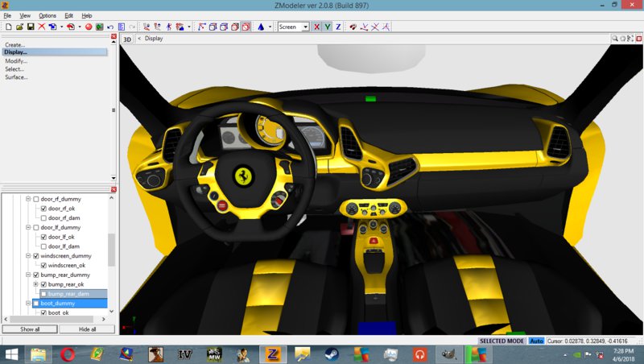Viewport: 644px width, 364px height.
Task: Activate the highlighted Selected Mode toolbar icon
Action: click(x=246, y=27)
